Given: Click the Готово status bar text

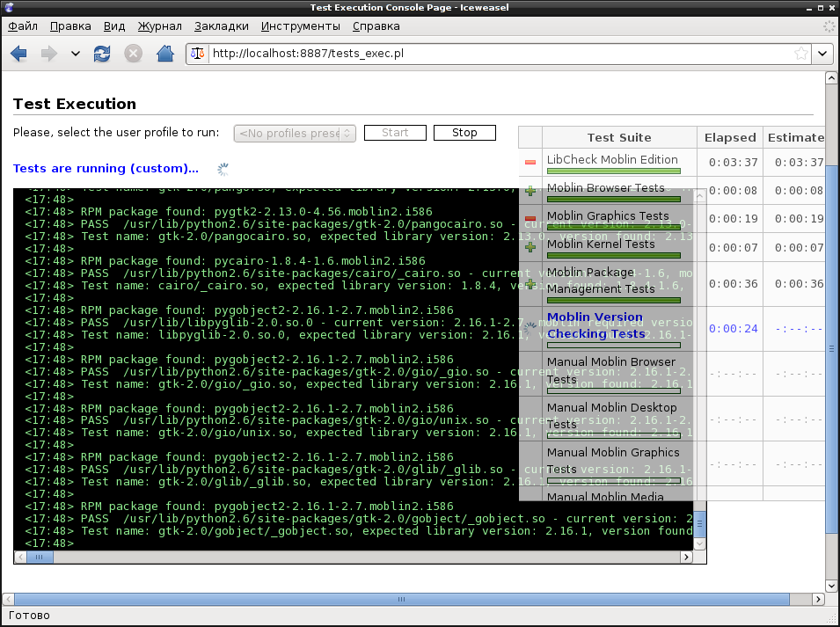Looking at the screenshot, I should click(x=29, y=616).
